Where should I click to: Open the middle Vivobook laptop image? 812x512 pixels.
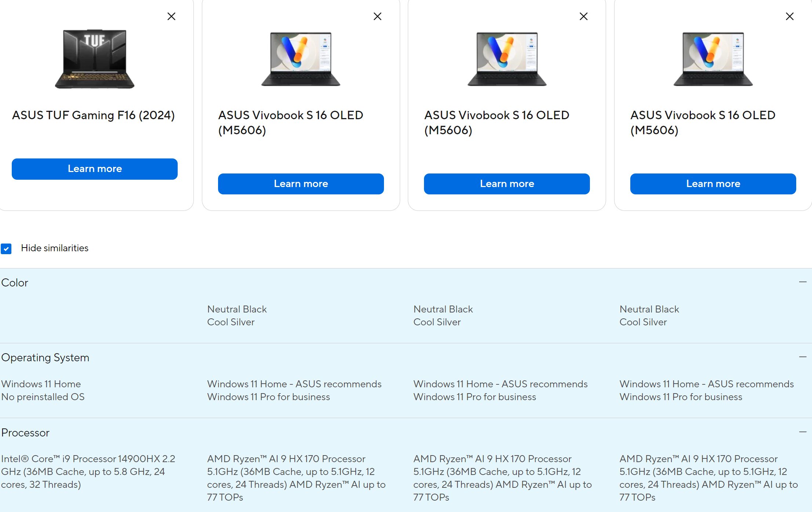[x=507, y=59]
